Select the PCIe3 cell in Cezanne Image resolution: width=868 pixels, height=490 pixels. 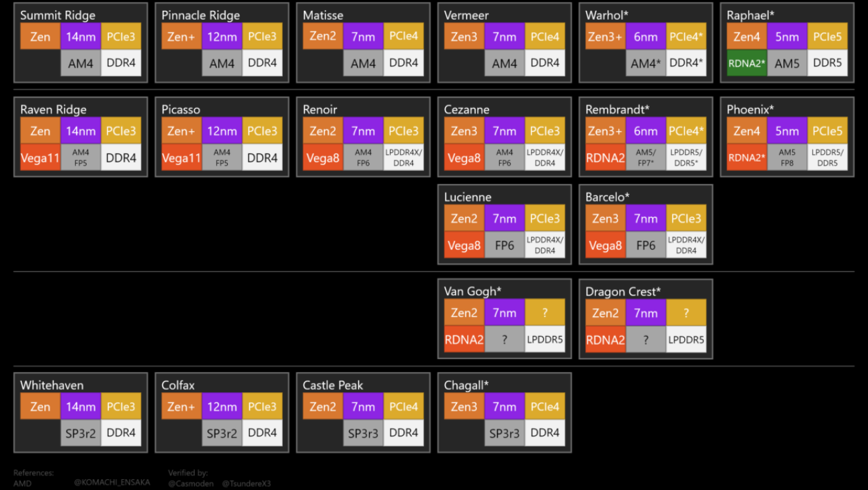click(x=545, y=131)
